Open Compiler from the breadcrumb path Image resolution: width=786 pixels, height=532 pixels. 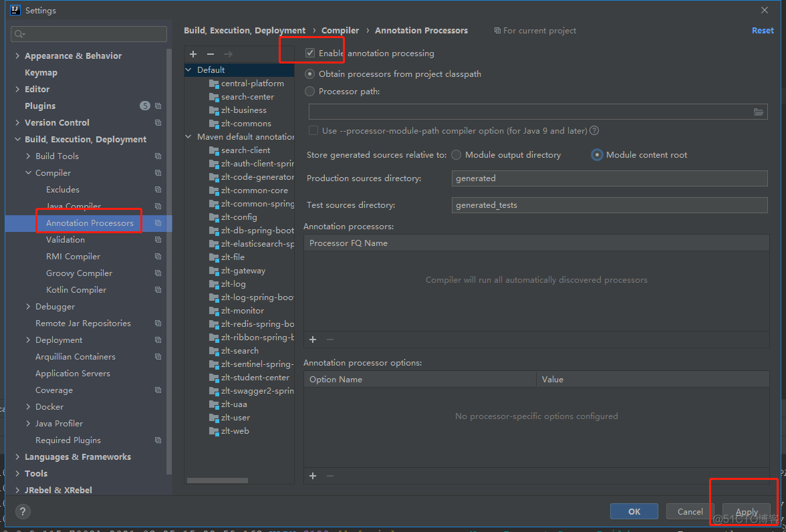[340, 30]
